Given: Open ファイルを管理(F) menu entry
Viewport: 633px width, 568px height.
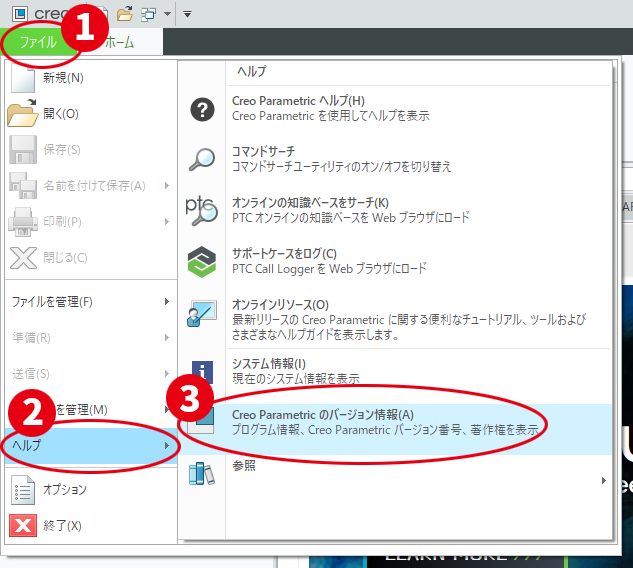Looking at the screenshot, I should pos(91,302).
